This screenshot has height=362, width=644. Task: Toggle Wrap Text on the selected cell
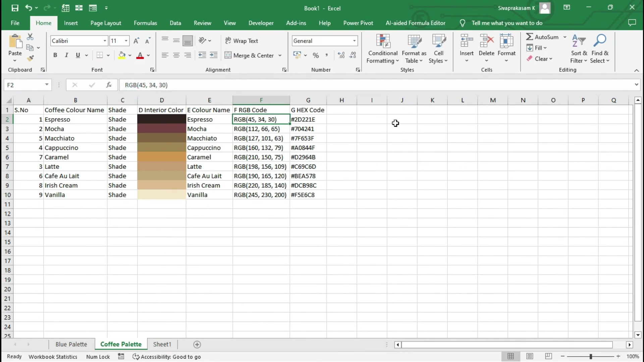click(x=241, y=41)
